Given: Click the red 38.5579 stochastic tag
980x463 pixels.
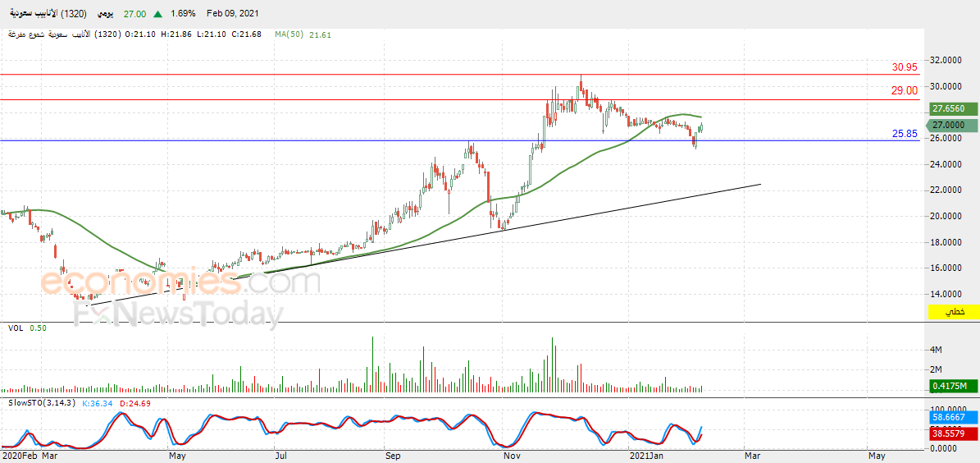Looking at the screenshot, I should pos(952,432).
